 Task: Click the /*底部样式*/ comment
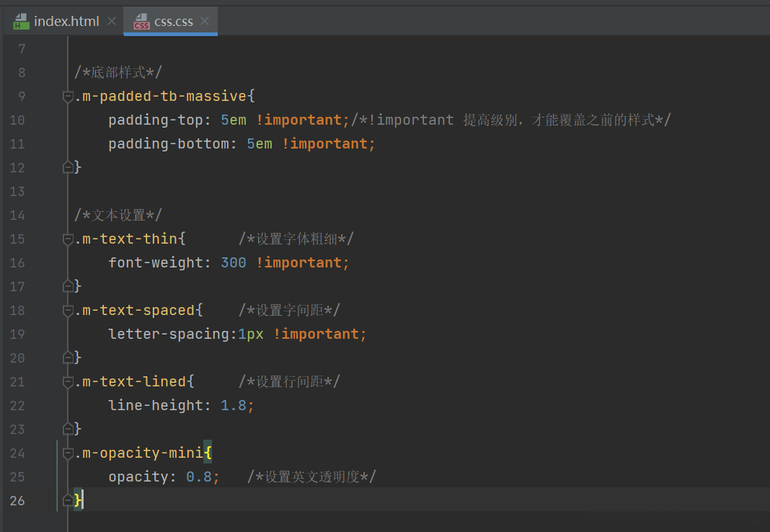(118, 73)
